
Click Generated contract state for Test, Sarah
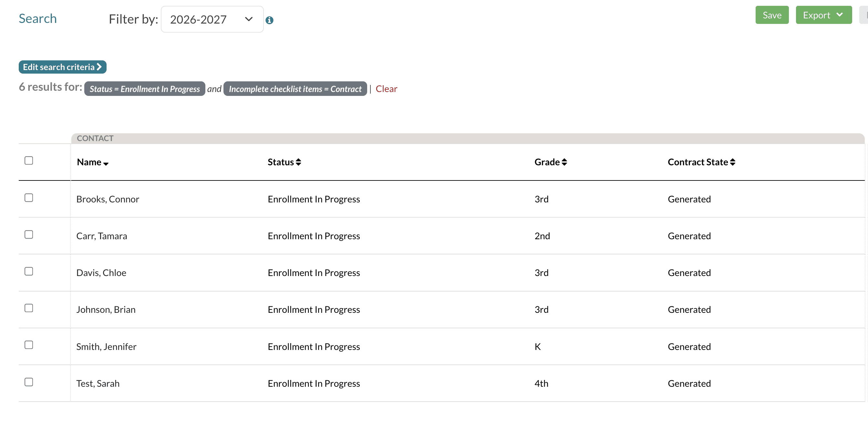click(689, 384)
